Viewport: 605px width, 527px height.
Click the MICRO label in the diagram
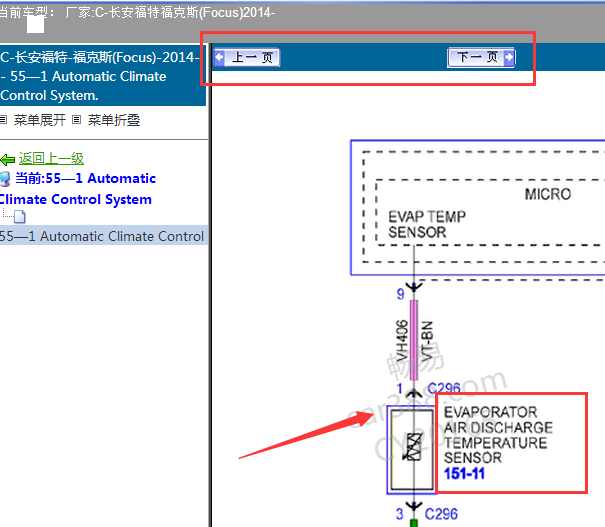548,194
